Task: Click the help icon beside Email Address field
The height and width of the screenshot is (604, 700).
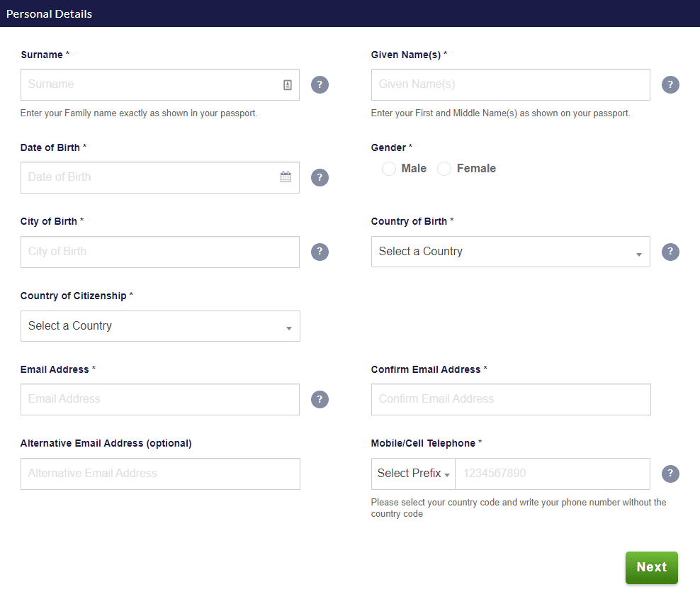Action: [320, 399]
